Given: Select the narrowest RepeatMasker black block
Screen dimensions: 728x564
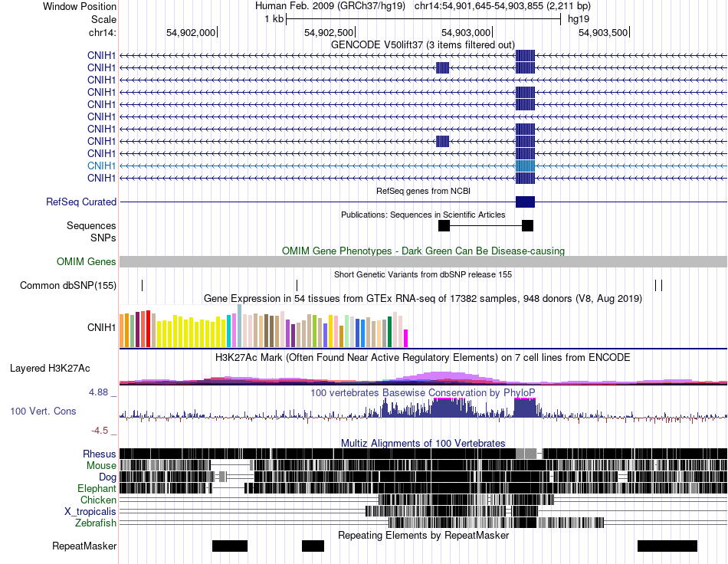Looking at the screenshot, I should (313, 546).
